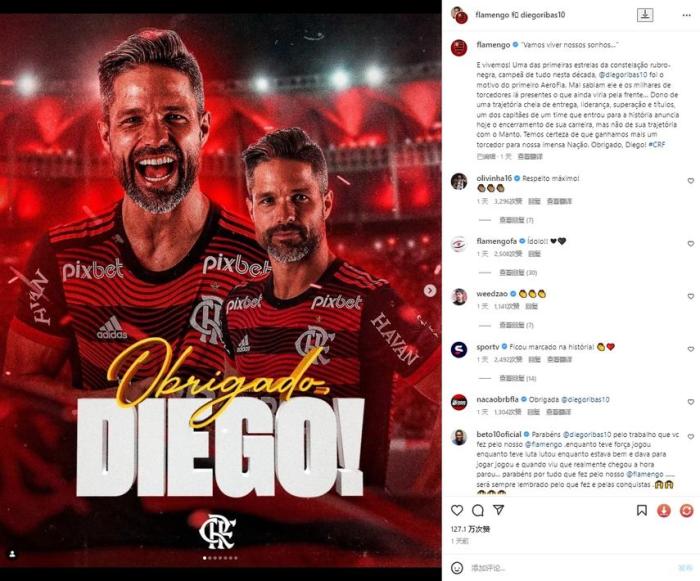Save post with the bookmark icon
The height and width of the screenshot is (581, 700).
click(x=642, y=510)
